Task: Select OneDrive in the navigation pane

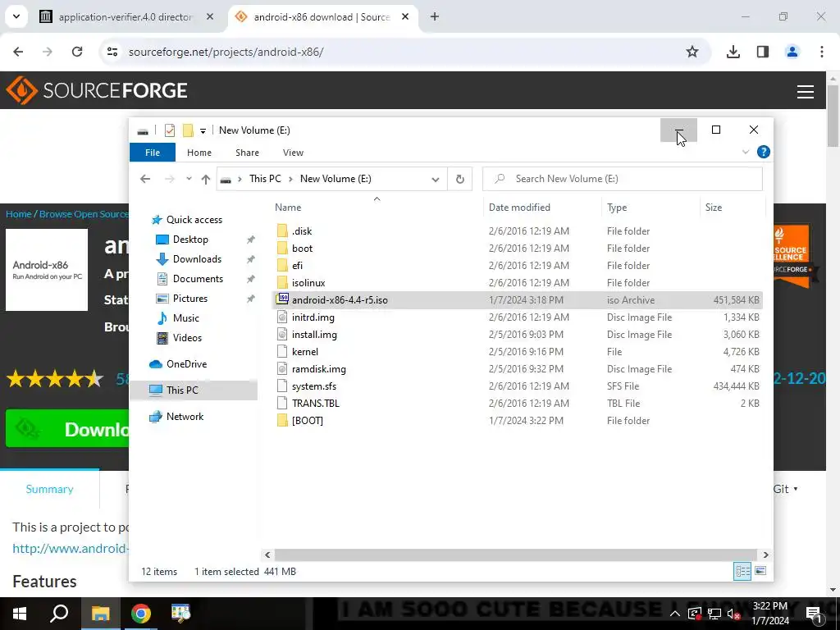Action: 186,364
